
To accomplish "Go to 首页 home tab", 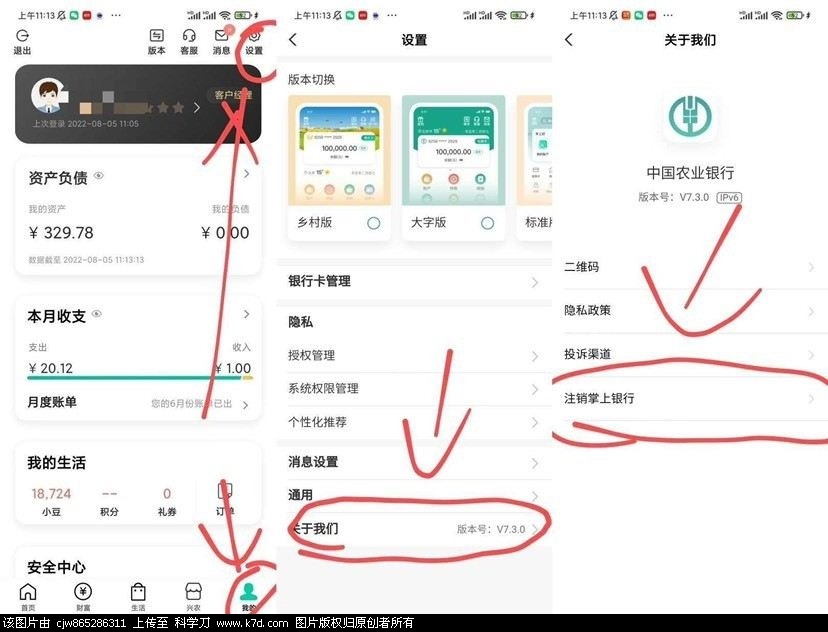I will [28, 597].
